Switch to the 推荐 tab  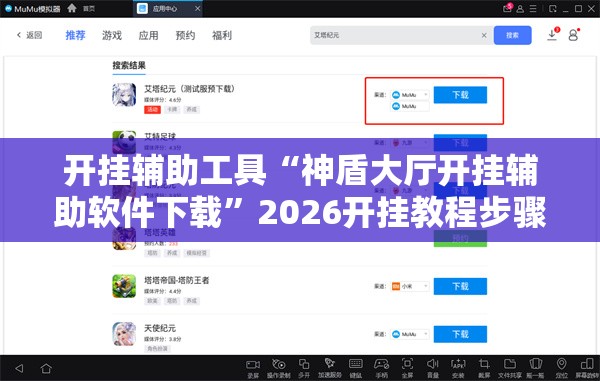75,35
